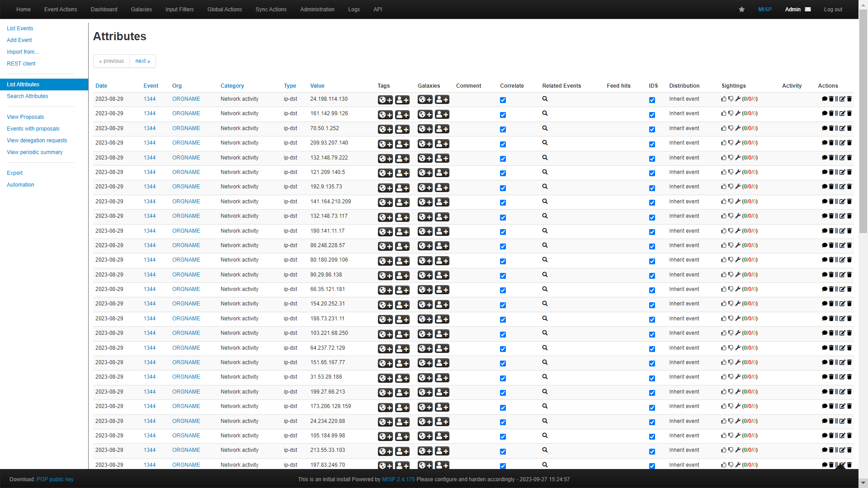Screen dimensions: 868x488
Task: Open the Galaxies dropdown menu
Action: click(x=142, y=9)
